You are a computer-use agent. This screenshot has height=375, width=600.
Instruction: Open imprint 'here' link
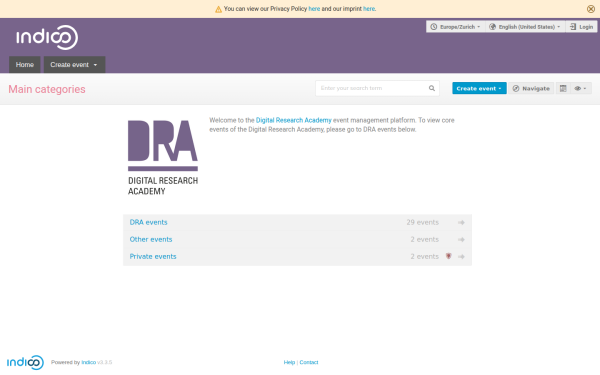[369, 8]
